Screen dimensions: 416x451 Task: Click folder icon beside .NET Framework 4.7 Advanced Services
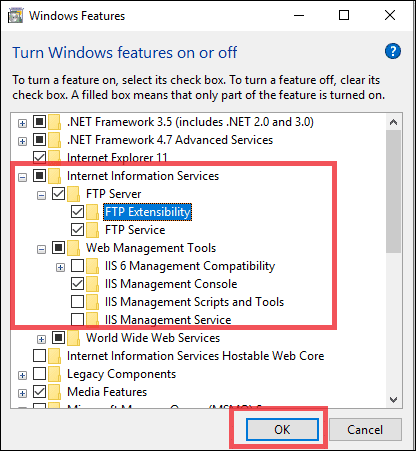[x=55, y=140]
